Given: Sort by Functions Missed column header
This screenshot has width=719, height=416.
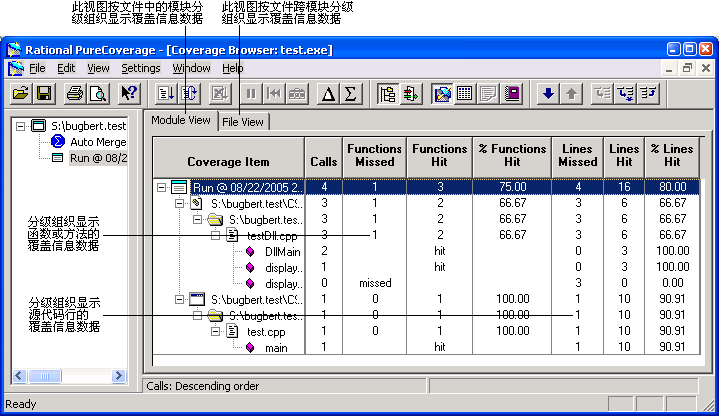Looking at the screenshot, I should (375, 157).
